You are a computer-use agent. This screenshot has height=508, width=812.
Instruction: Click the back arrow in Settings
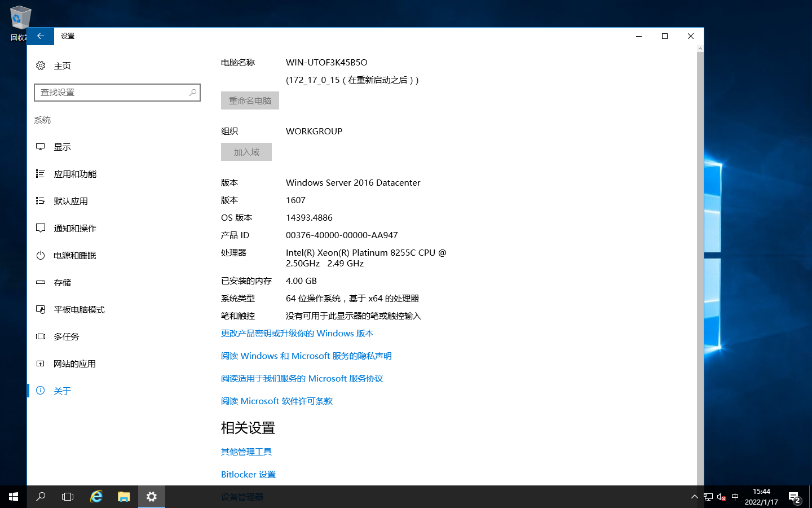pos(41,36)
